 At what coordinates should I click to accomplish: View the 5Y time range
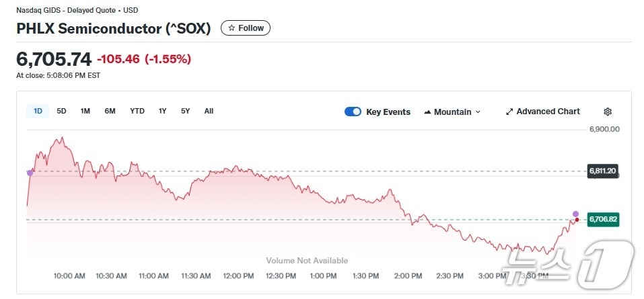(185, 111)
